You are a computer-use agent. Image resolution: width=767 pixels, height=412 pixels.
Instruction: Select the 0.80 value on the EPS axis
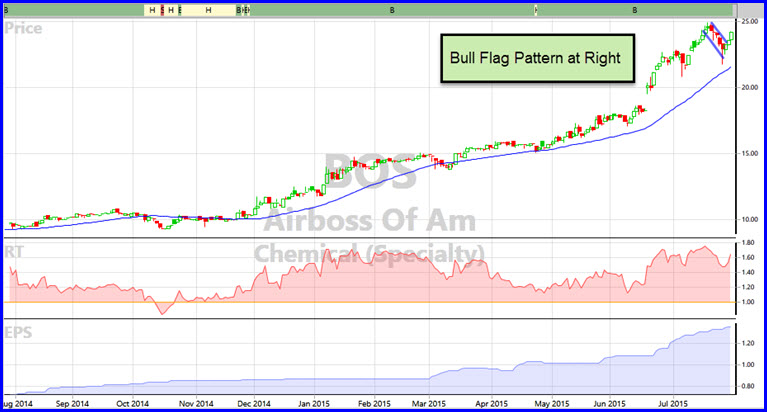[x=748, y=387]
